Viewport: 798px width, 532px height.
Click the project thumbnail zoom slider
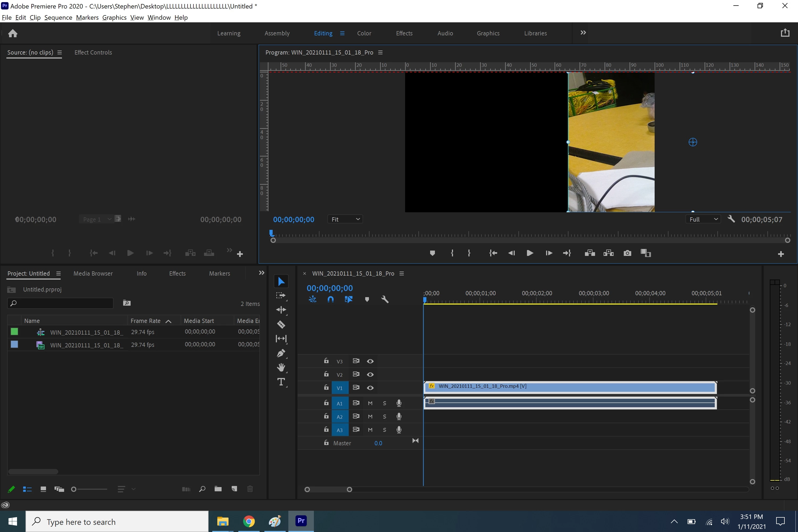click(74, 489)
